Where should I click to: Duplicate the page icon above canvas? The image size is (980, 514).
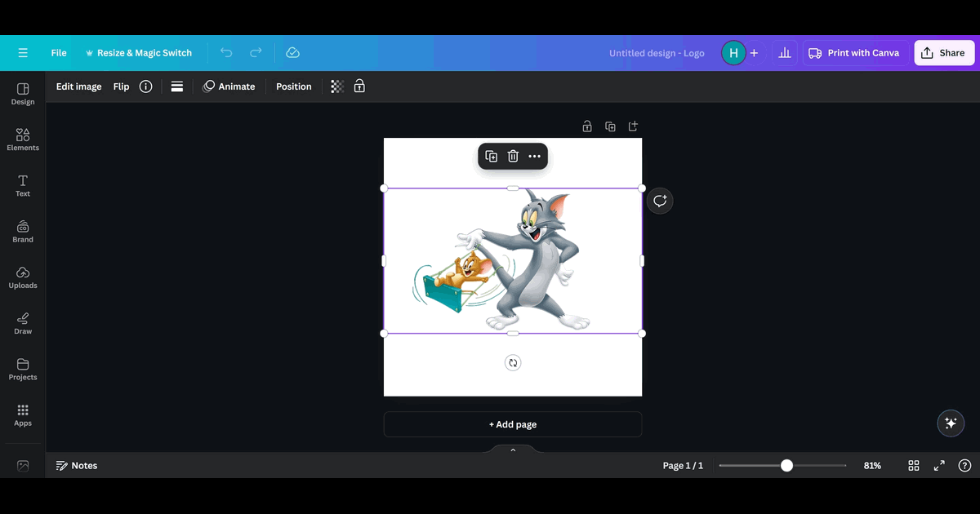click(x=610, y=126)
